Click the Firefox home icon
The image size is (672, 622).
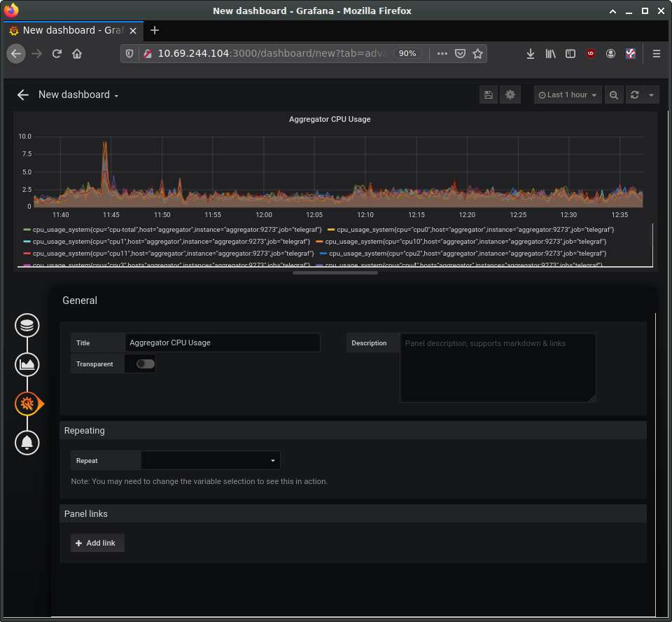77,54
